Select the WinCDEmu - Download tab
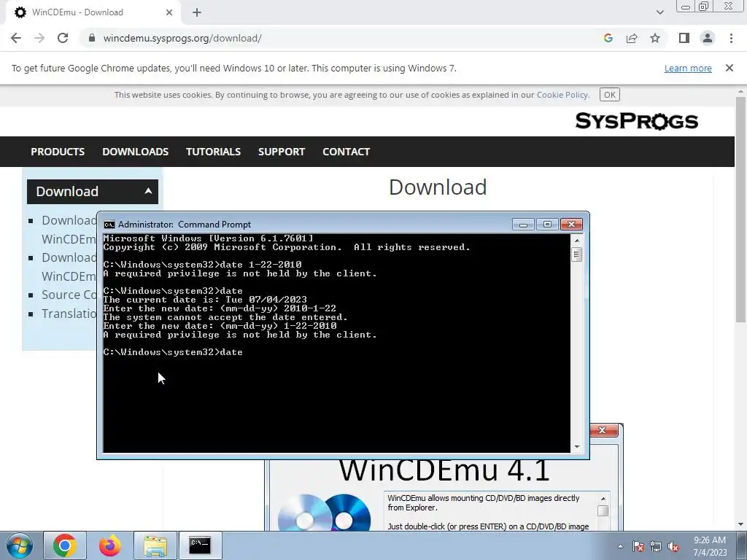 tap(93, 12)
